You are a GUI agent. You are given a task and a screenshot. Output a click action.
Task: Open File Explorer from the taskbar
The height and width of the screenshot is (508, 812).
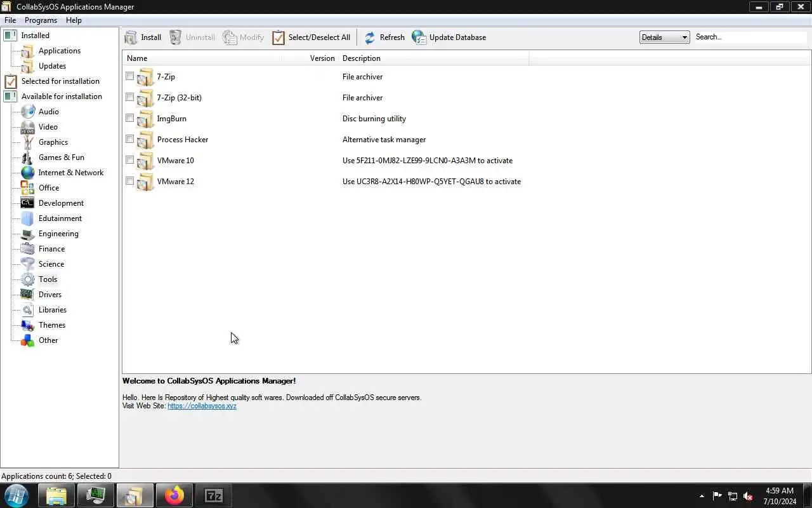[x=56, y=495]
